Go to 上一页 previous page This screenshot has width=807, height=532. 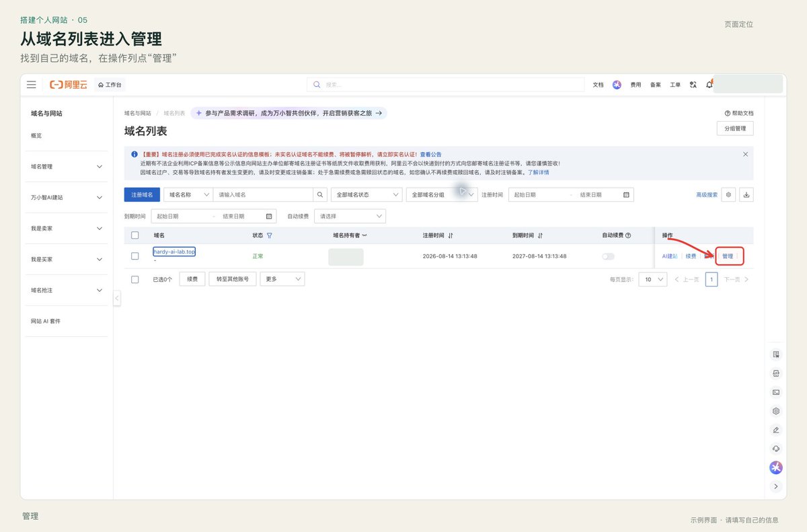[687, 279]
